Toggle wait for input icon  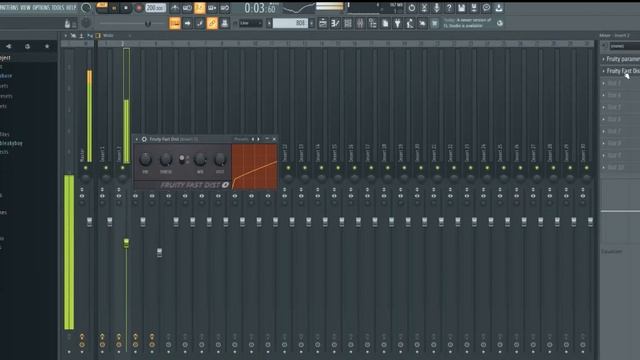click(187, 8)
